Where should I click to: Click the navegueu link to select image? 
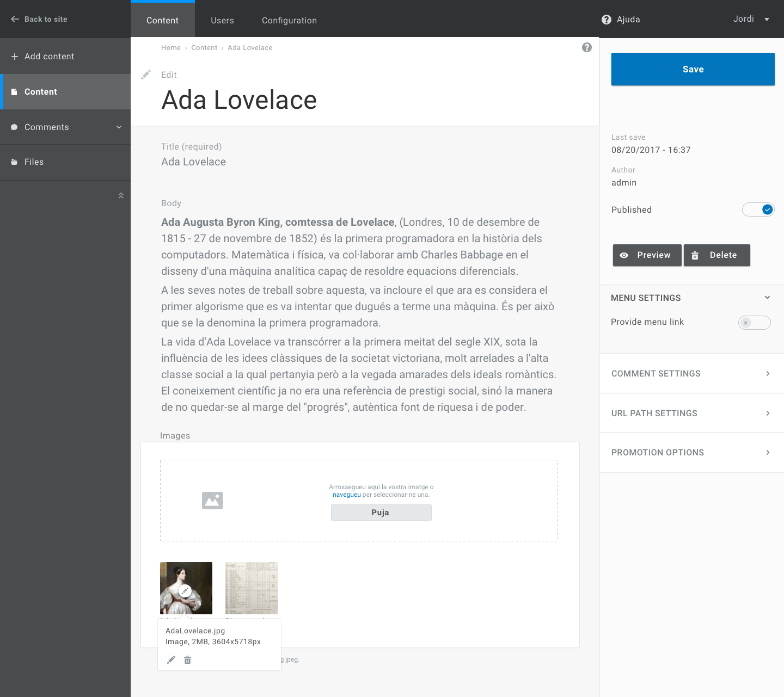tap(347, 494)
